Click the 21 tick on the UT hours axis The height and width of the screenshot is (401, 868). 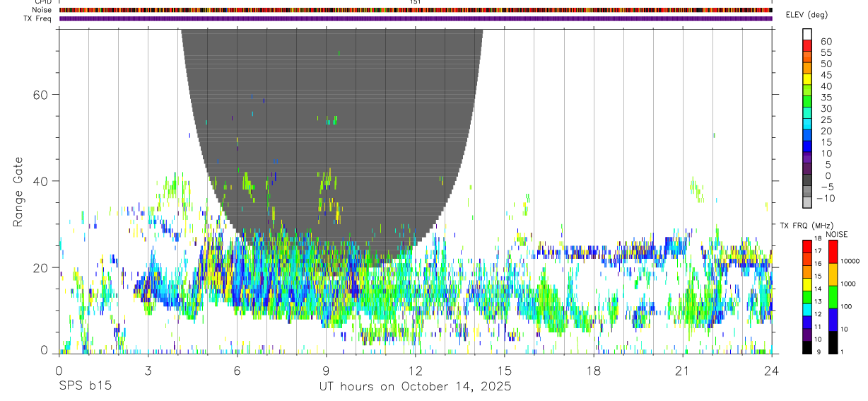tap(683, 370)
